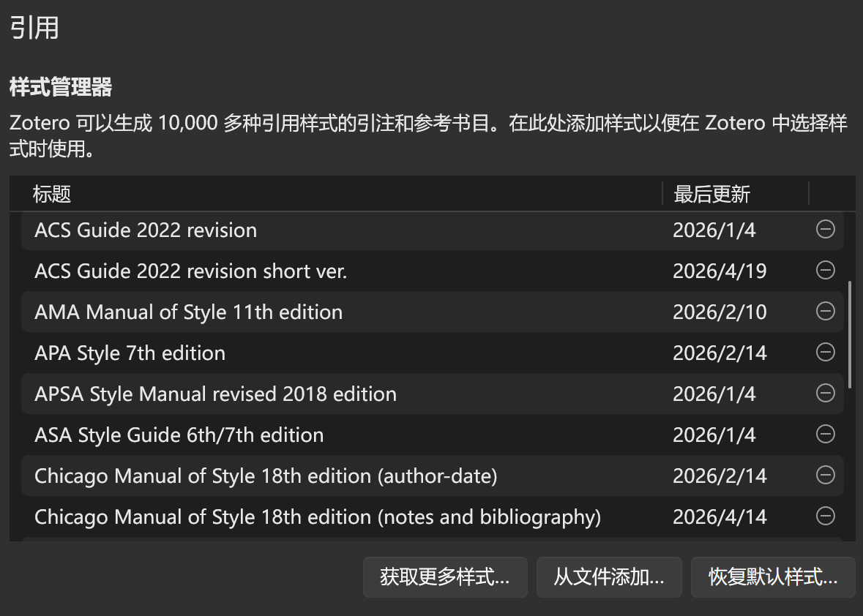Image resolution: width=863 pixels, height=616 pixels.
Task: Select AMA Manual of Style 11th edition
Action: [432, 312]
